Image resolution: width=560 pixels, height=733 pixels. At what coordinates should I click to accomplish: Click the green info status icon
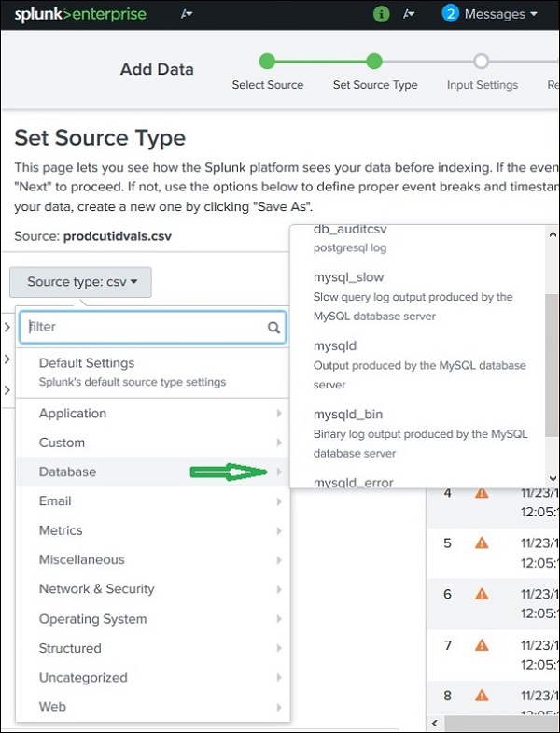pos(381,14)
